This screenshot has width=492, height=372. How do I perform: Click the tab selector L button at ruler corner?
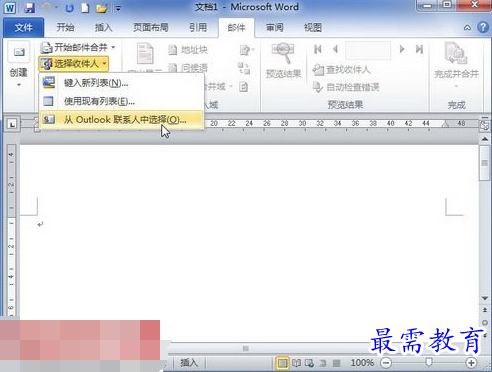coord(12,125)
